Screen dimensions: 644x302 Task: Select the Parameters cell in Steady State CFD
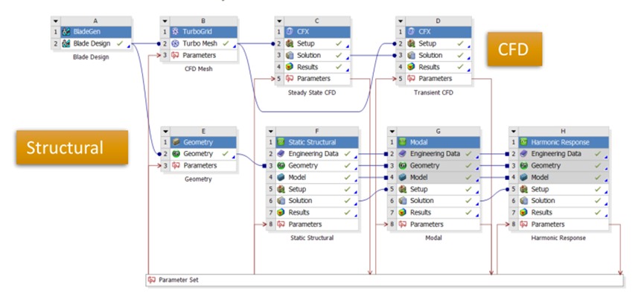point(316,79)
